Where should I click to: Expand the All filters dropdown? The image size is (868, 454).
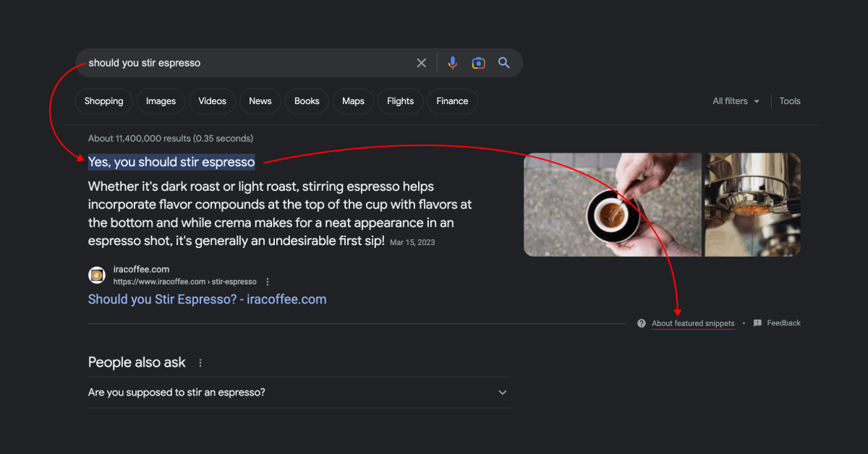click(736, 100)
